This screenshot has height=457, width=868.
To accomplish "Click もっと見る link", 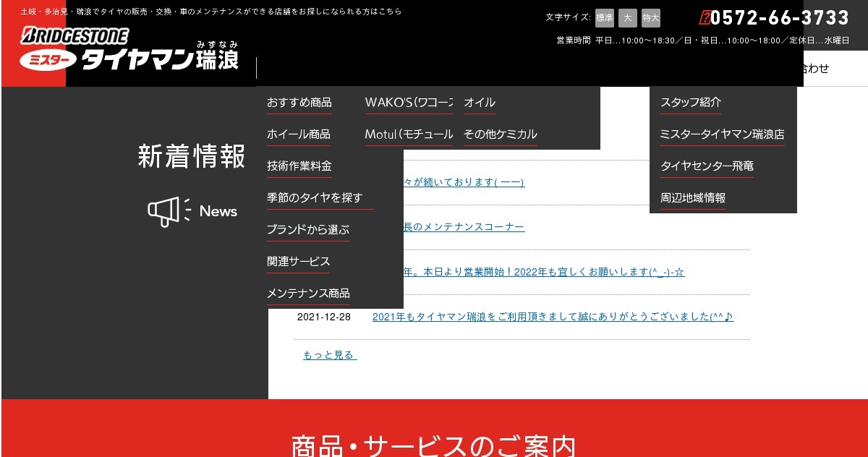I will point(330,355).
